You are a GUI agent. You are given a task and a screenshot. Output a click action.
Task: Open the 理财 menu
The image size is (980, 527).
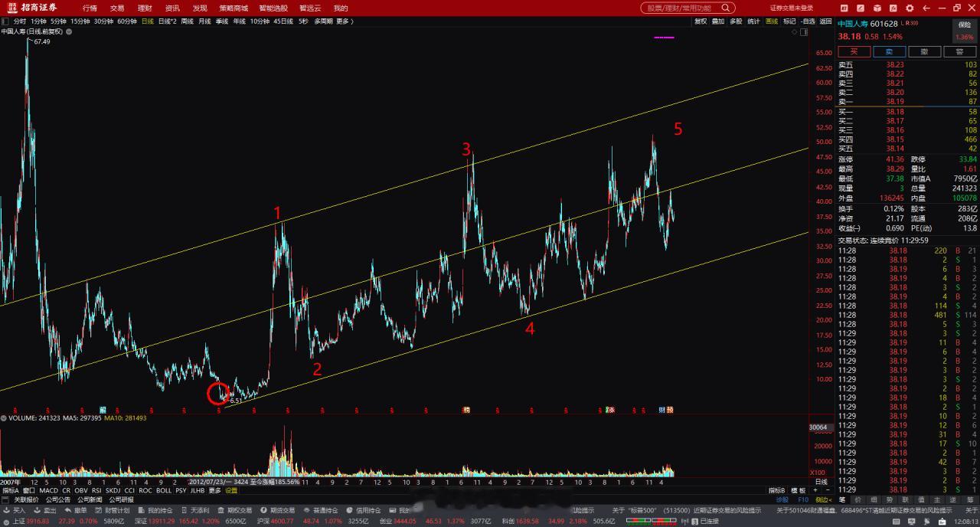pyautogui.click(x=145, y=8)
